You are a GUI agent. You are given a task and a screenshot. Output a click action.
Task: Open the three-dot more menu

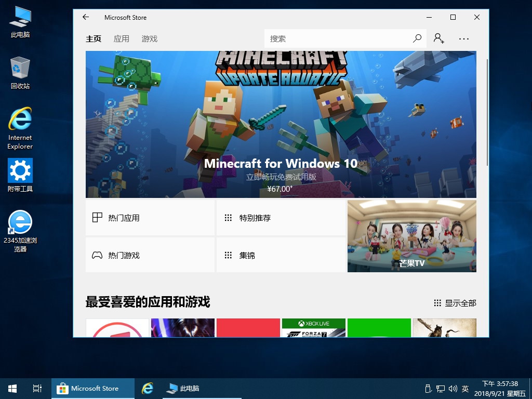464,38
